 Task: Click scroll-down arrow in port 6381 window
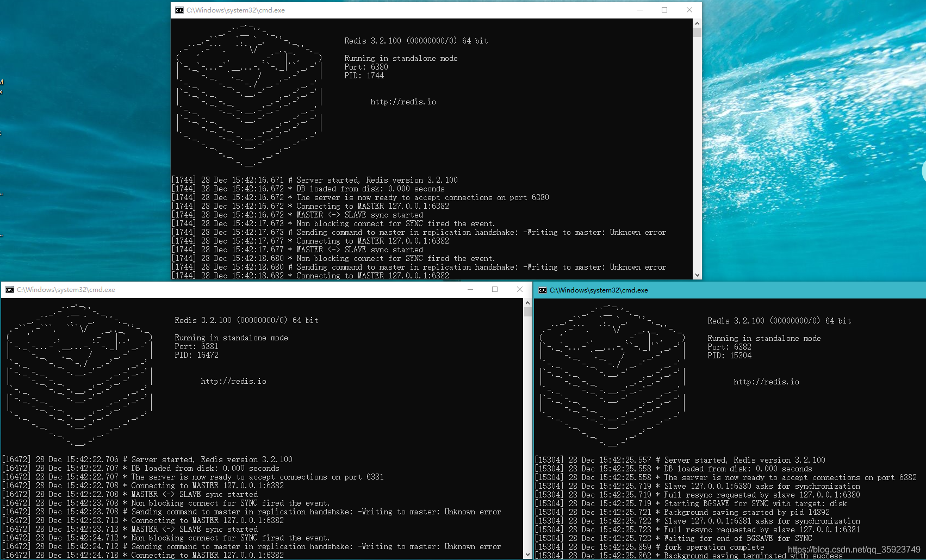click(527, 555)
